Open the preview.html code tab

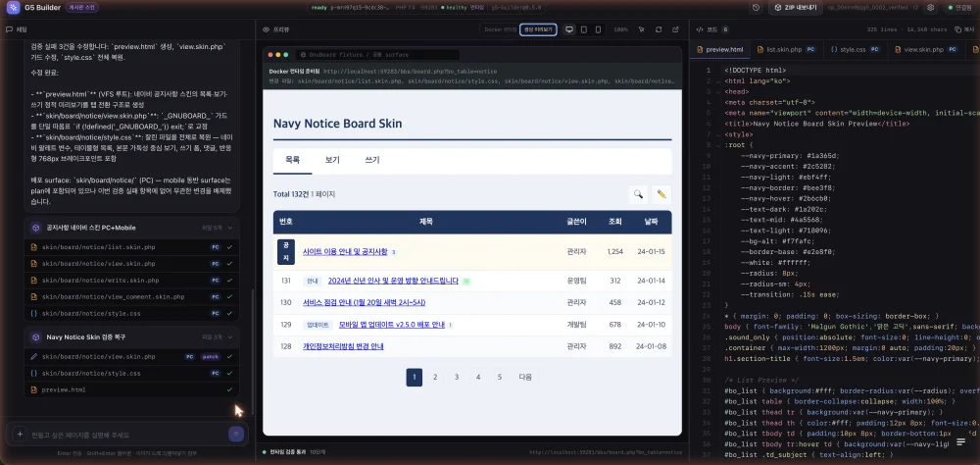(x=720, y=49)
